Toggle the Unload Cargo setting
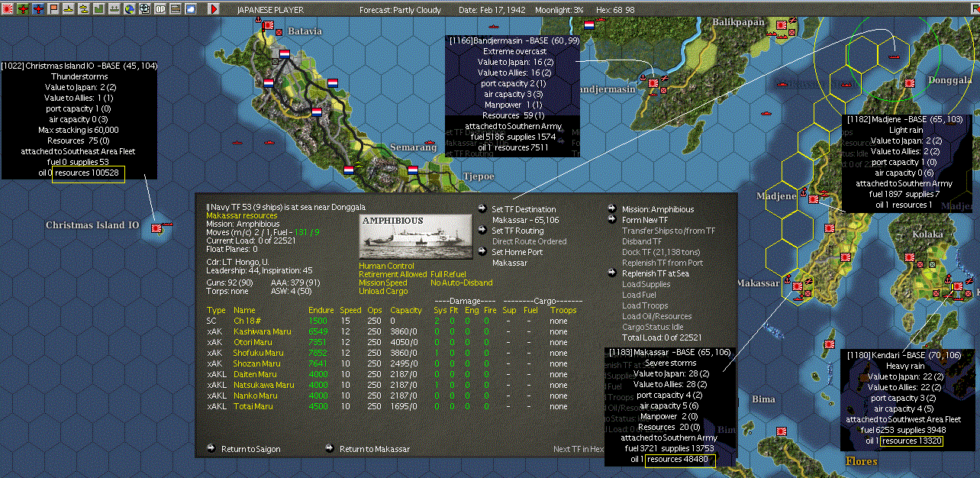The image size is (980, 478). (385, 292)
